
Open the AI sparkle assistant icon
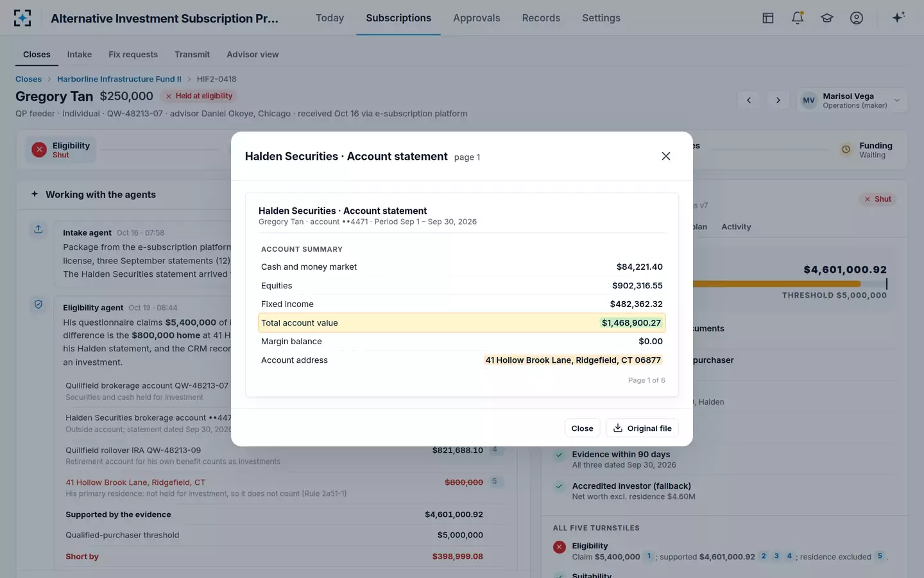[898, 17]
